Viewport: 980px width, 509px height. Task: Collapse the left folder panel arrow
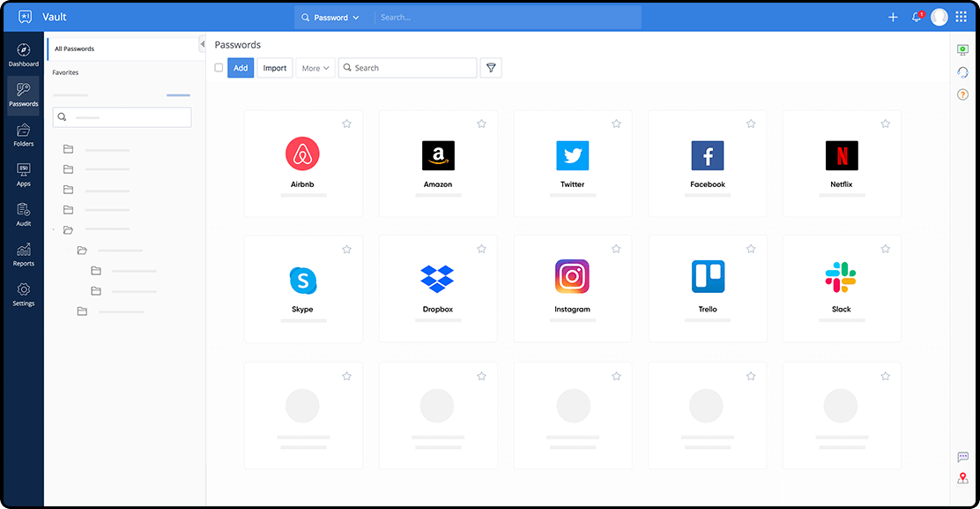202,44
